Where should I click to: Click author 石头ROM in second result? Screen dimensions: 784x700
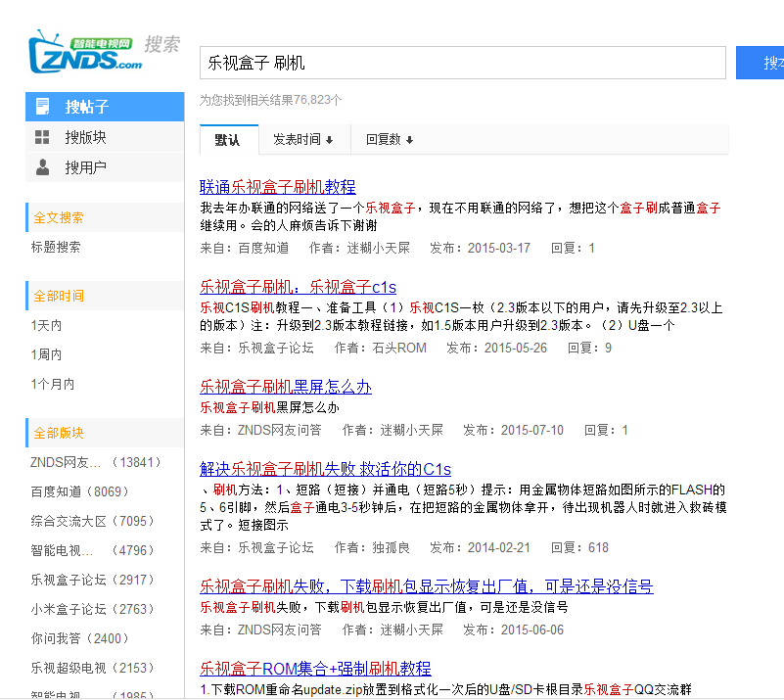399,348
